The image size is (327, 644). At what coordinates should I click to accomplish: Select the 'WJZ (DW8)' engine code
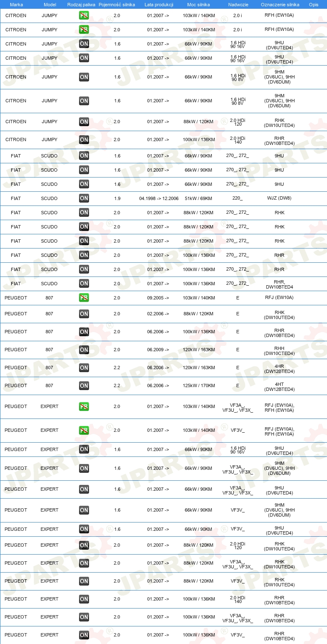tap(280, 198)
